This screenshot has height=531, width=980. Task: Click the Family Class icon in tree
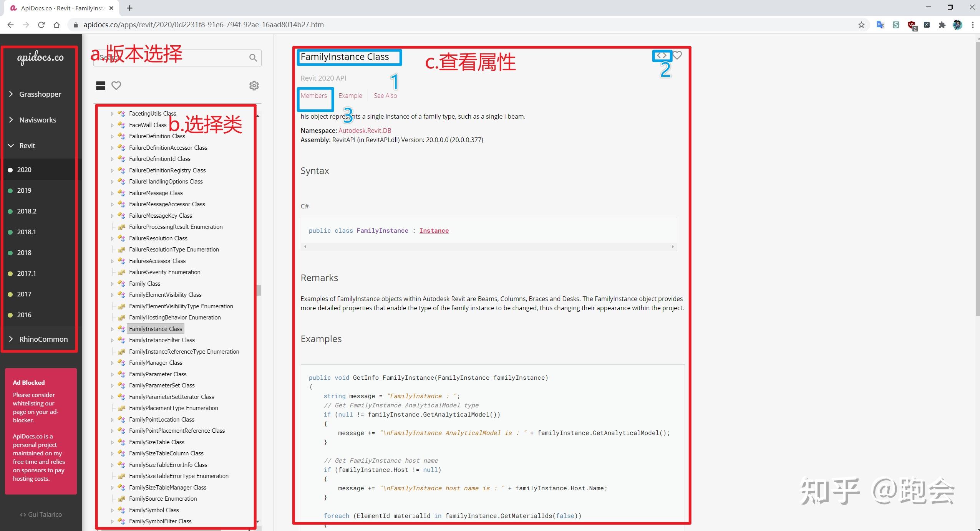[121, 283]
